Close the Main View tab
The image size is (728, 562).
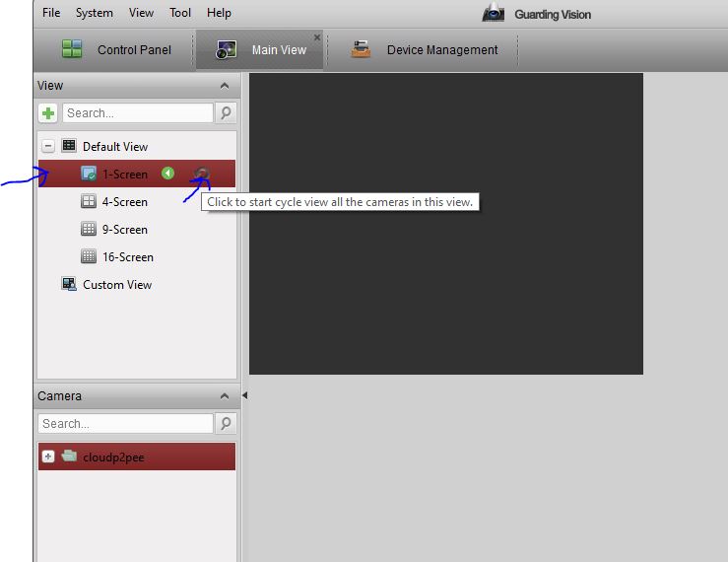(x=317, y=37)
